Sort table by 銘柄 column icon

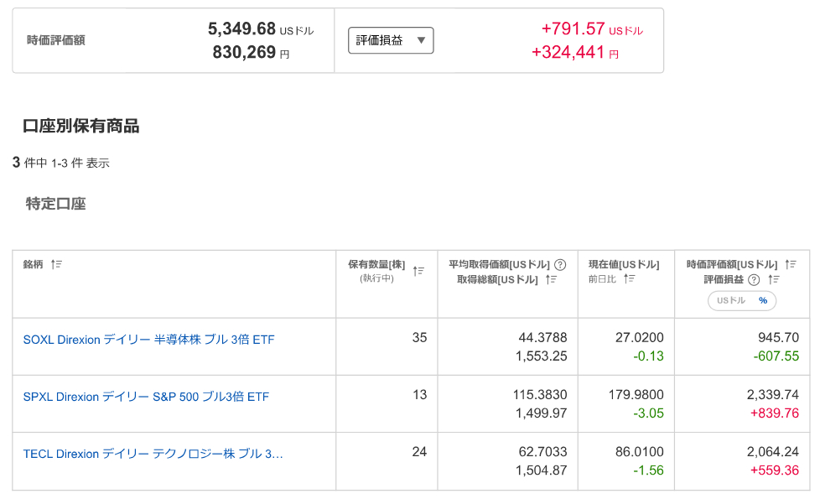point(56,264)
